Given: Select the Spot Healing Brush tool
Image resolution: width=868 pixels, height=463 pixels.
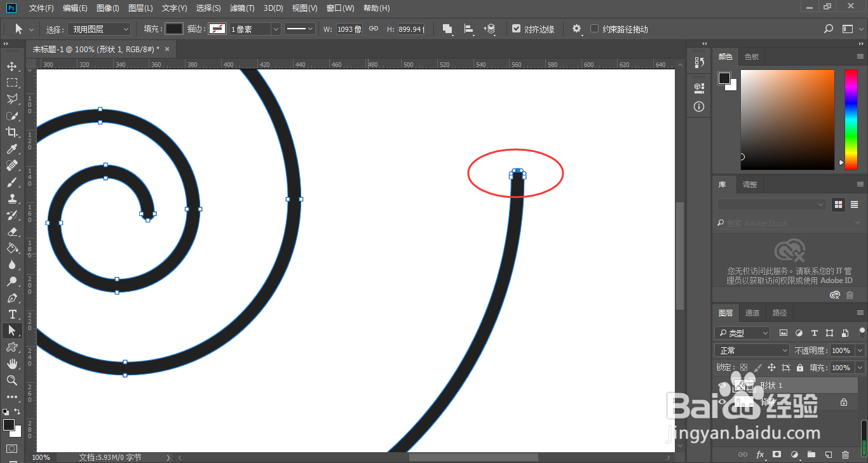Looking at the screenshot, I should (x=11, y=165).
